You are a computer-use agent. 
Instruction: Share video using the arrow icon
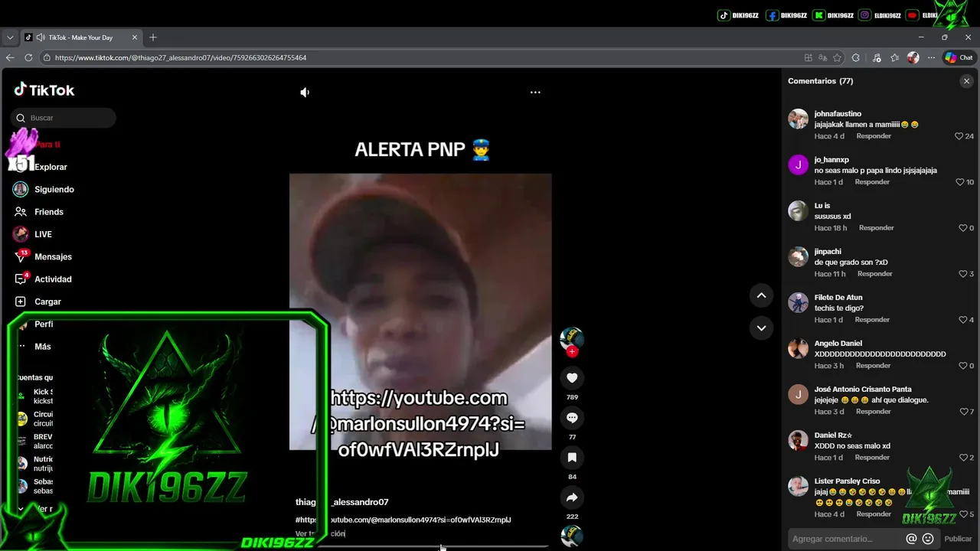click(x=572, y=497)
